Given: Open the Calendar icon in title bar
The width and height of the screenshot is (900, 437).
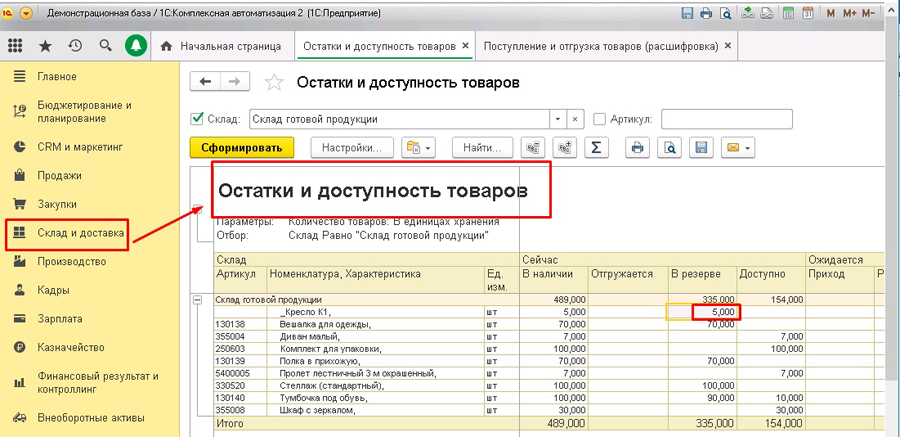Looking at the screenshot, I should click(808, 13).
